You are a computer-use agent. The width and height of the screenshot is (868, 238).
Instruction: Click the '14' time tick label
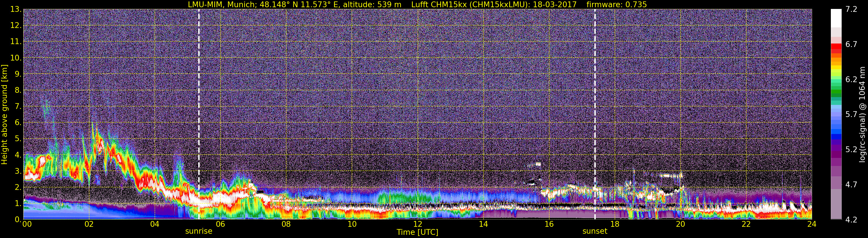click(483, 224)
